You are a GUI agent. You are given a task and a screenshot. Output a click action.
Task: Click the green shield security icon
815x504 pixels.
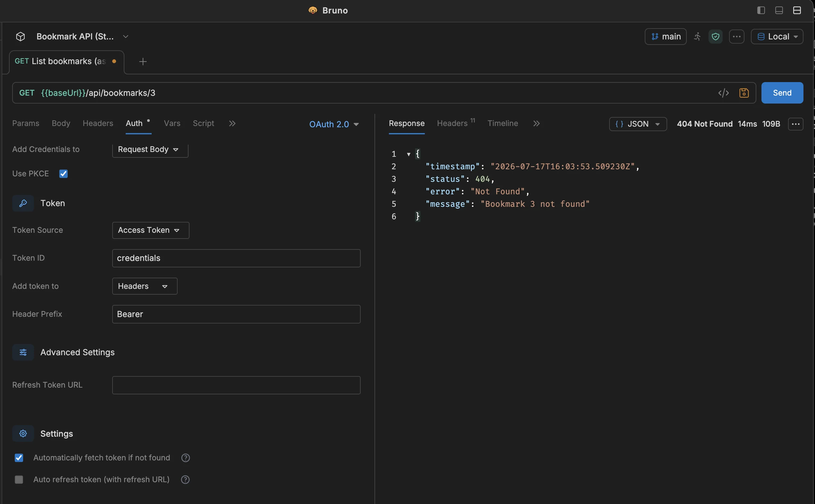[715, 36]
